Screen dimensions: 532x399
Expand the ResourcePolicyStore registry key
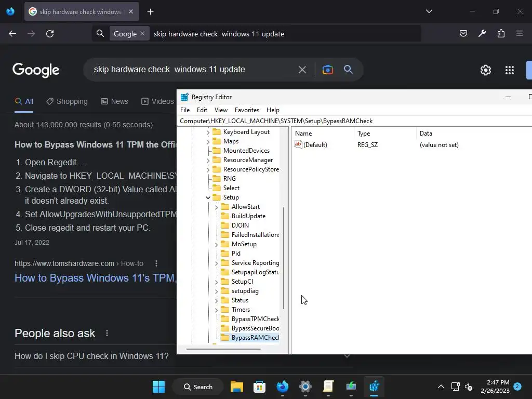tap(208, 170)
